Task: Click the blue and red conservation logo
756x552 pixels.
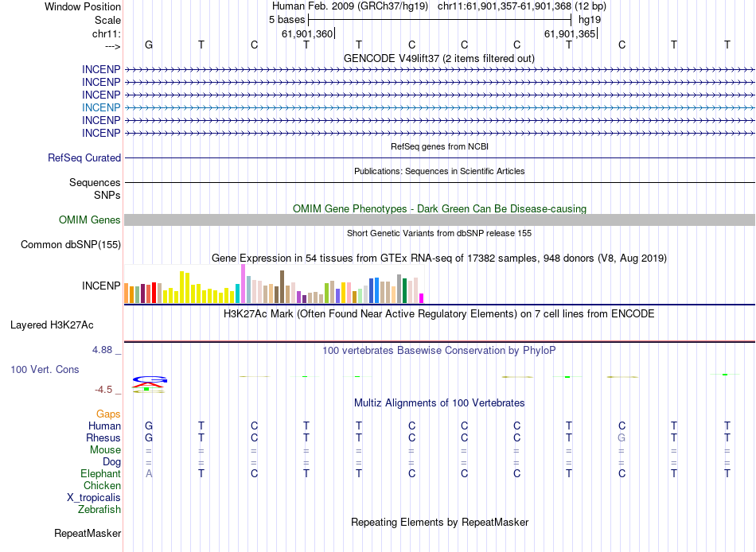Action: click(150, 385)
